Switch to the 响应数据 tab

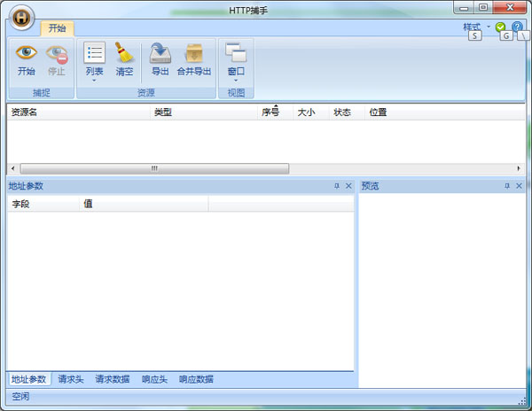tap(196, 379)
